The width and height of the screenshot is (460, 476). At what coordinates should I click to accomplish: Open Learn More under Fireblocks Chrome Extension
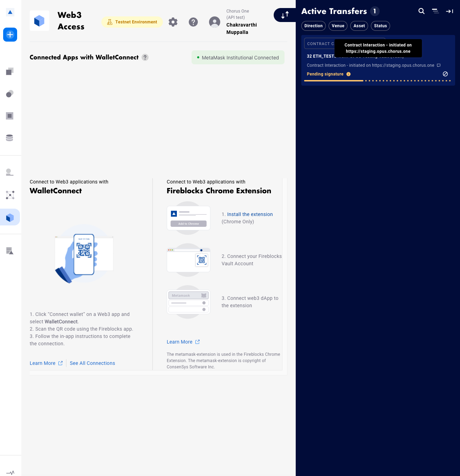[183, 342]
